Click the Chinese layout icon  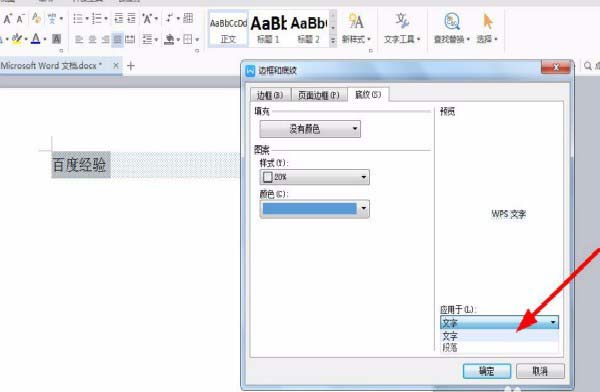(x=147, y=18)
